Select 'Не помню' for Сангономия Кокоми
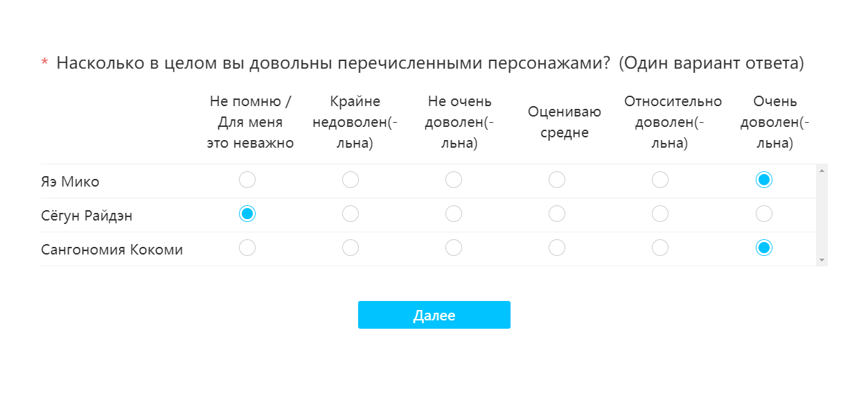Viewport: 868px width, 396px height. point(247,248)
